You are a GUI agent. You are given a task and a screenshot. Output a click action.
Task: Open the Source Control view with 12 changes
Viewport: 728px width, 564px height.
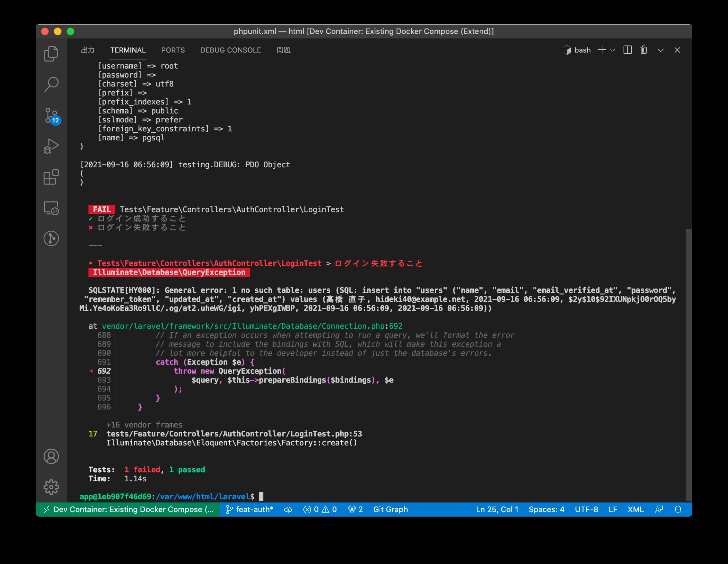pyautogui.click(x=52, y=115)
